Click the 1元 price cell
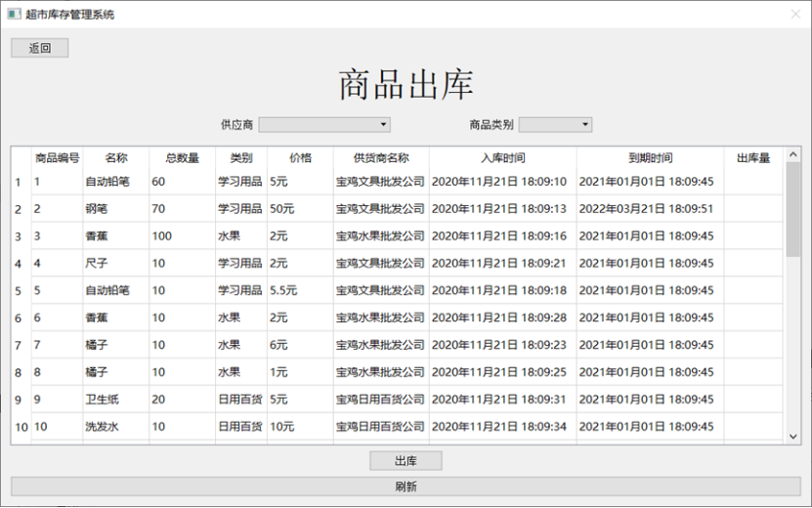 pyautogui.click(x=300, y=372)
